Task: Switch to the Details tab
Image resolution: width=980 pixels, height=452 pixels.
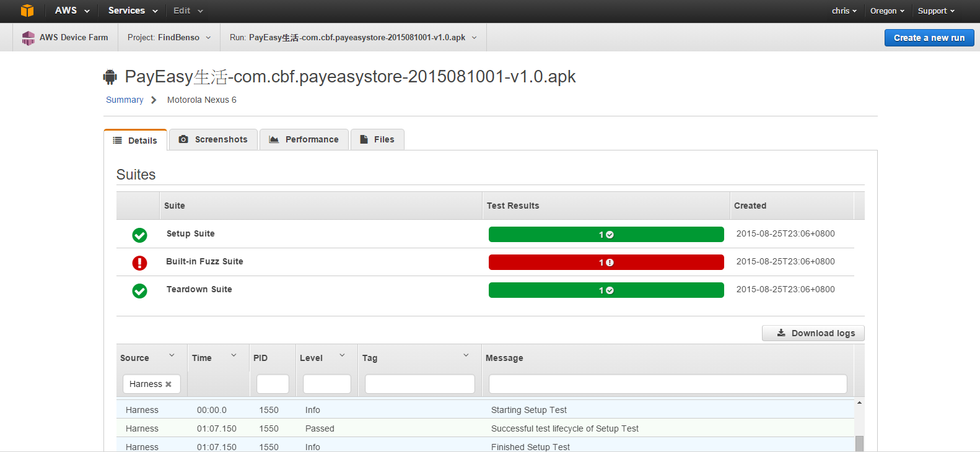Action: (135, 141)
